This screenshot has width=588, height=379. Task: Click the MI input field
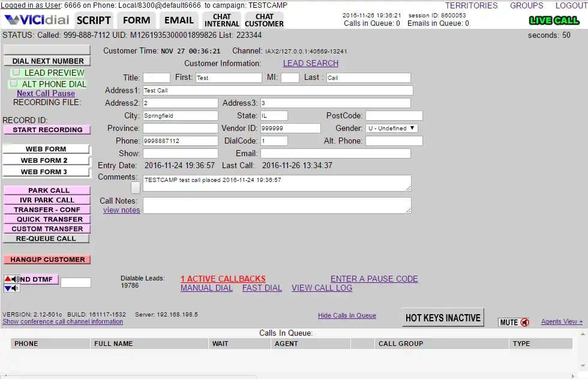point(290,77)
